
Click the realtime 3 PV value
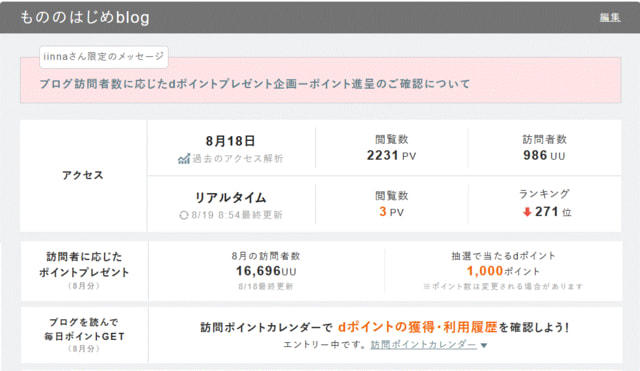(x=391, y=212)
